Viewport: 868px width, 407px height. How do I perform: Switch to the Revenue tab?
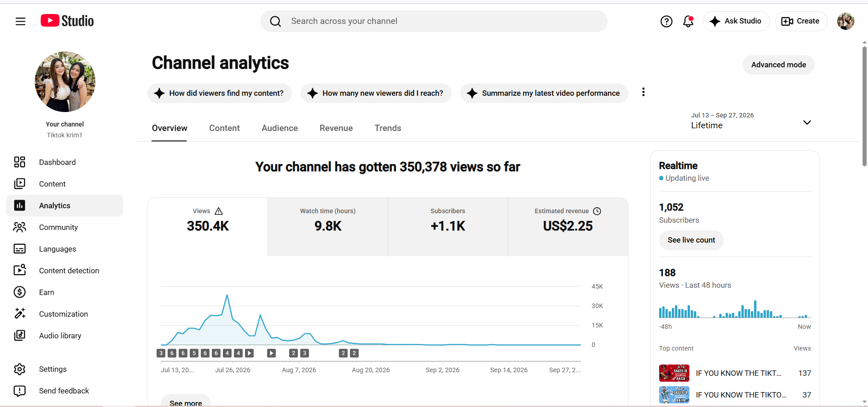[x=336, y=128]
